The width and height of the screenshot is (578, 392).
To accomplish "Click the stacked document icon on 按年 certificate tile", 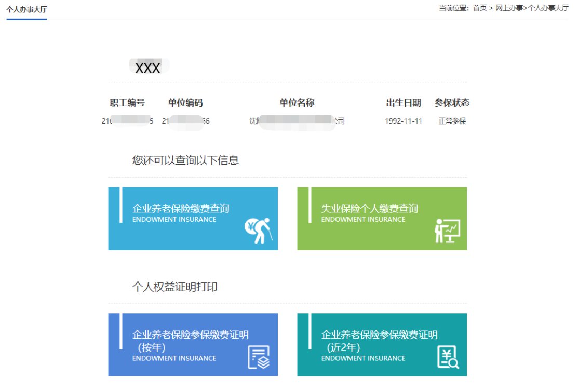I will (259, 357).
